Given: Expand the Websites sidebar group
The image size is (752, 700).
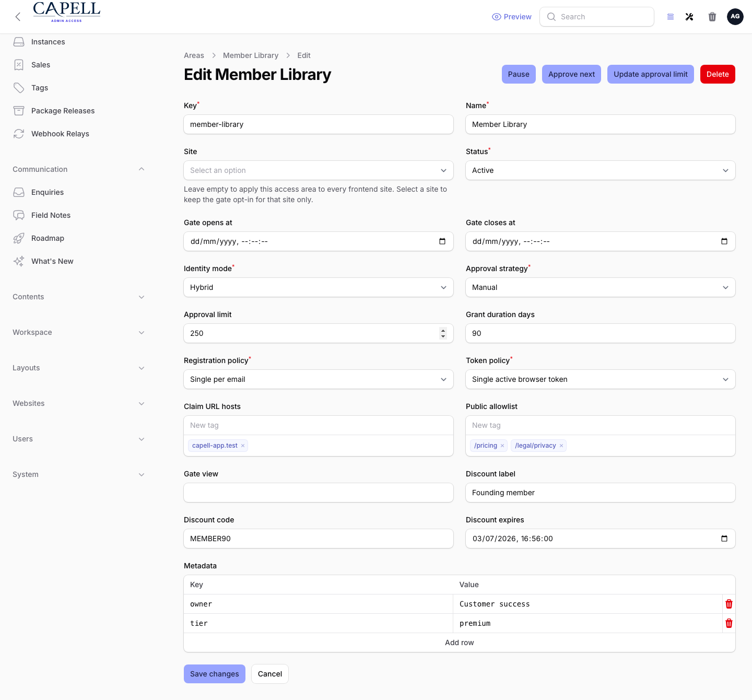Looking at the screenshot, I should click(142, 403).
